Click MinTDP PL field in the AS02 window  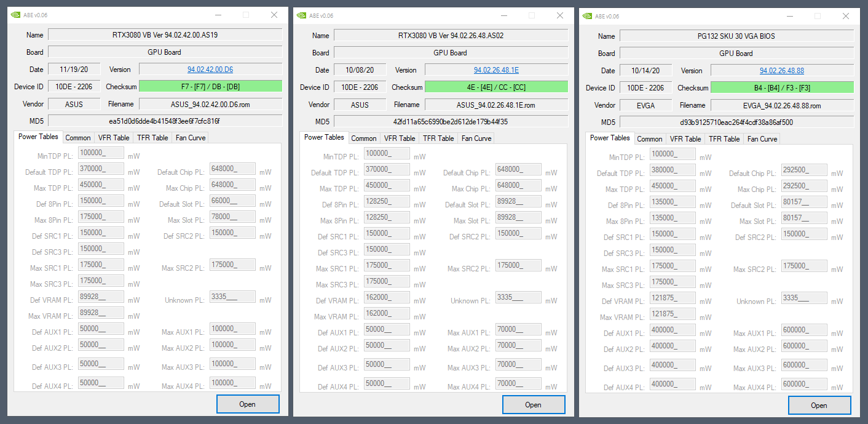[x=387, y=153]
